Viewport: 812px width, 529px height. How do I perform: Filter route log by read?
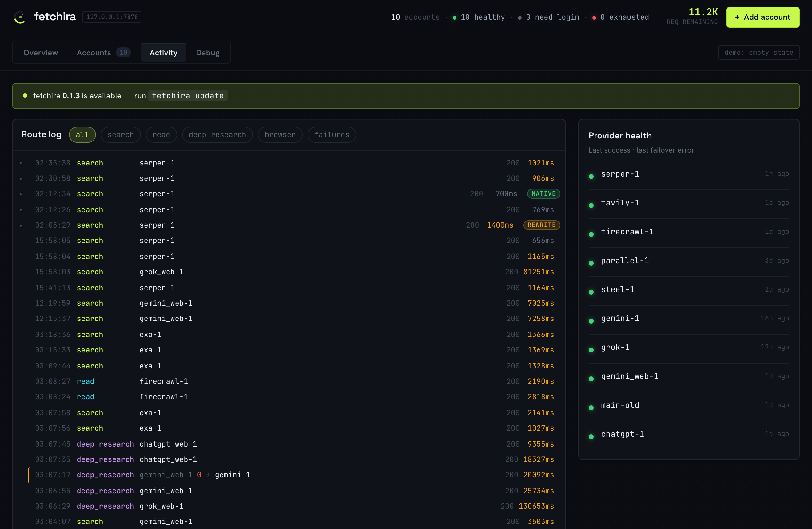[x=161, y=135]
